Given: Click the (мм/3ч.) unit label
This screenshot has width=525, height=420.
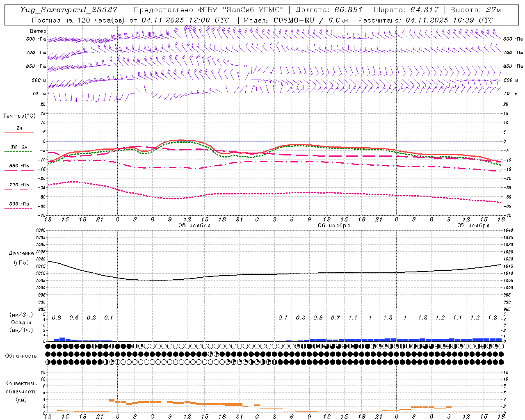Looking at the screenshot, I should point(21,315).
